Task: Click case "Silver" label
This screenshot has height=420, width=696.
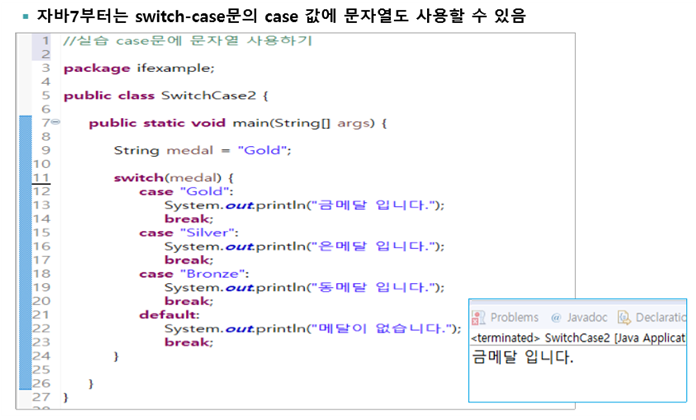Action: tap(189, 233)
